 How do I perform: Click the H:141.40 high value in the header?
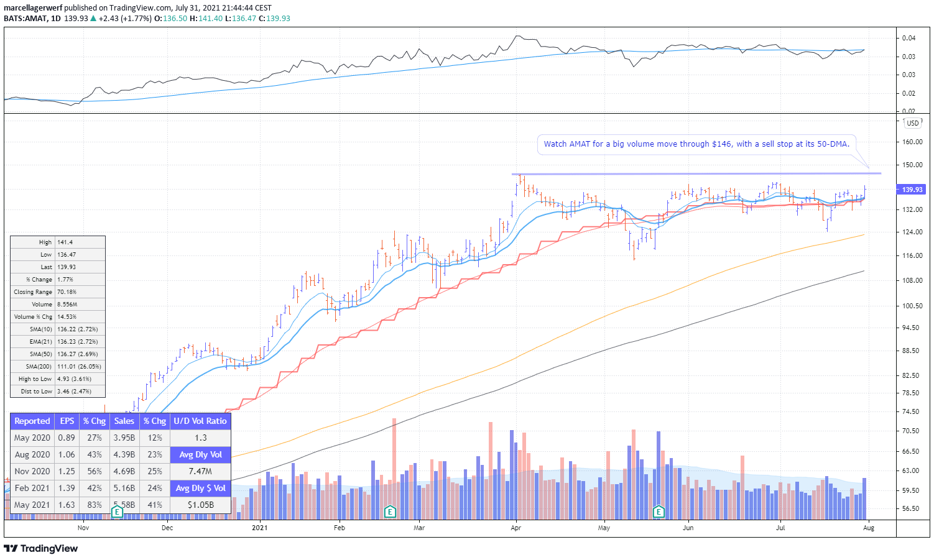(206, 18)
